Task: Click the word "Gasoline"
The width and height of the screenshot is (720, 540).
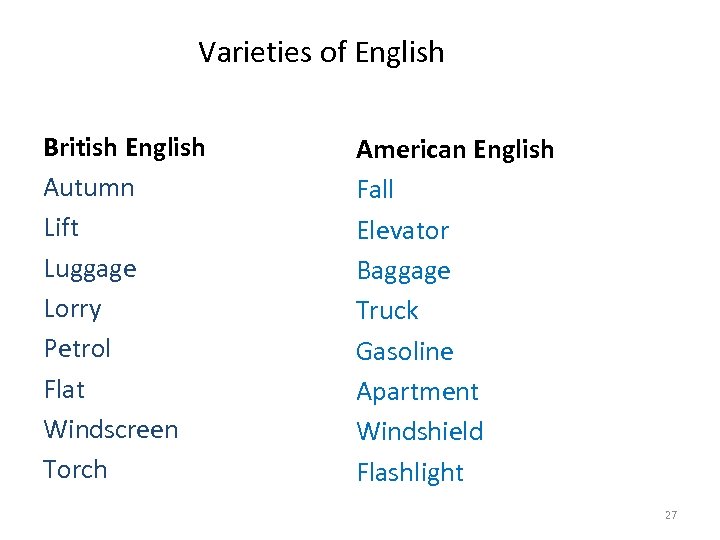Action: pyautogui.click(x=405, y=352)
